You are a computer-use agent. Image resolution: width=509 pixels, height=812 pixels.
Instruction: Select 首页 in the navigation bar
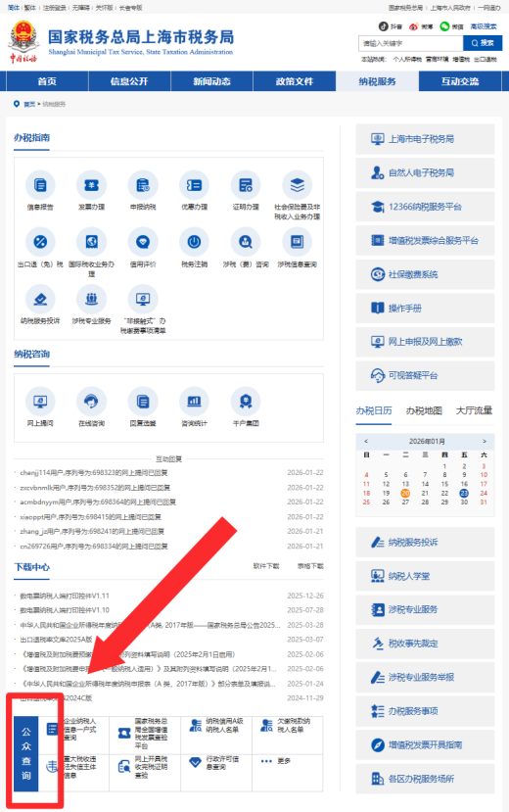[x=47, y=81]
